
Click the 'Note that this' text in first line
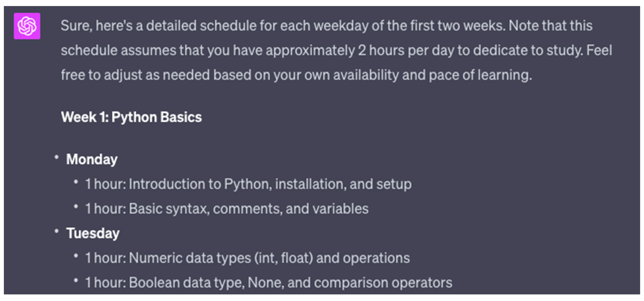(550, 26)
